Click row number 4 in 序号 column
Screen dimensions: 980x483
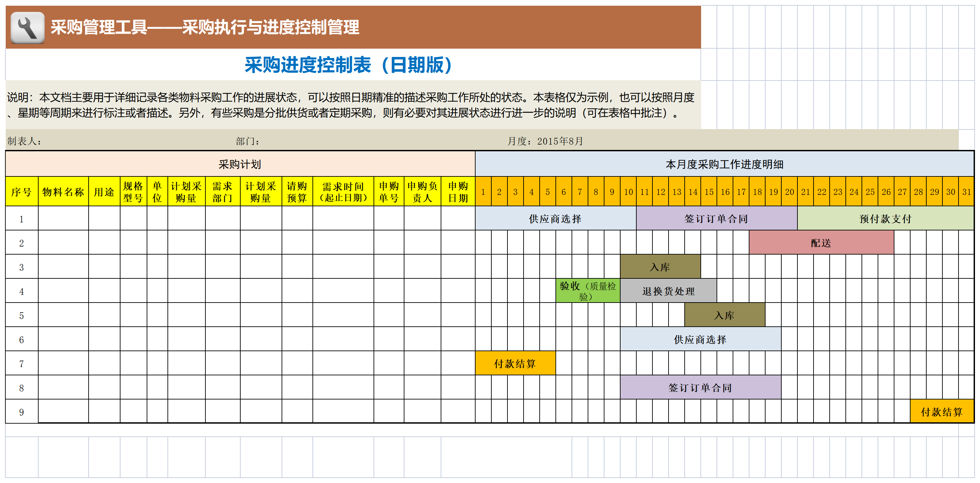22,291
